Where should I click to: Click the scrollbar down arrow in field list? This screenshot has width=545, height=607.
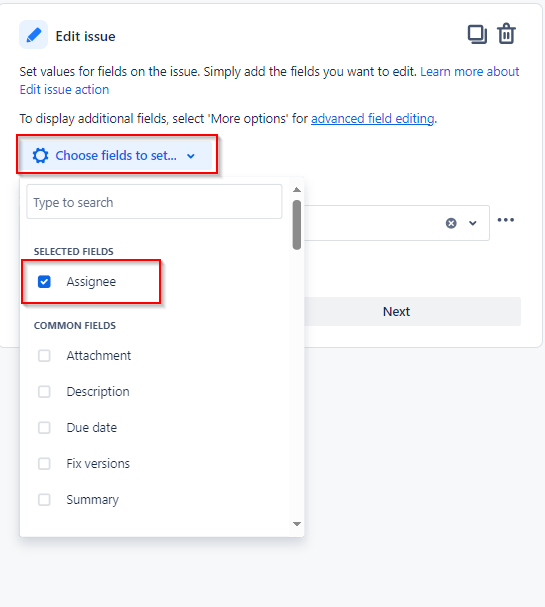coord(297,524)
